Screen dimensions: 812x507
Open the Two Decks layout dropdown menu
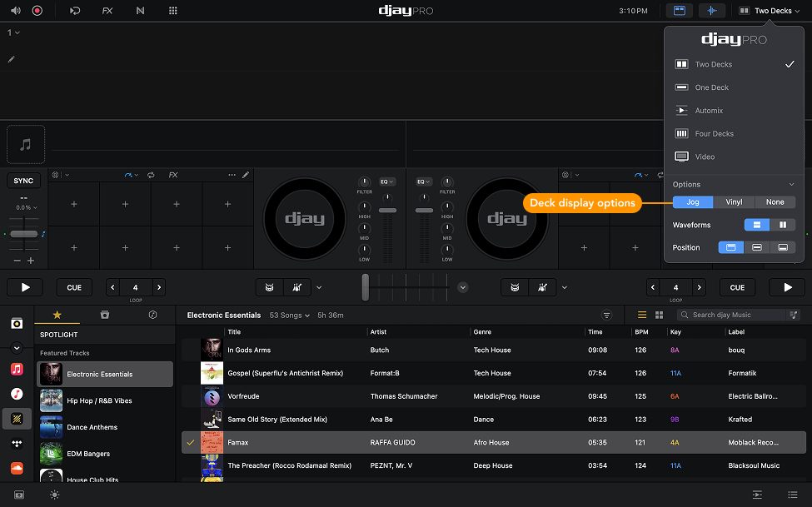coord(768,11)
